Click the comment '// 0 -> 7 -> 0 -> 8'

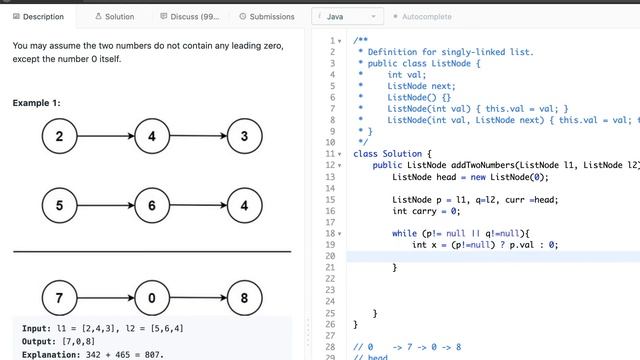(407, 347)
